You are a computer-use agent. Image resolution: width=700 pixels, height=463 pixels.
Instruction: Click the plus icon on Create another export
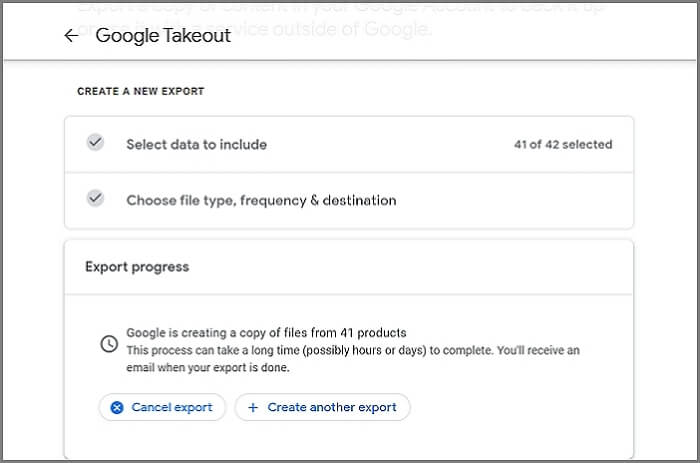[x=253, y=408]
